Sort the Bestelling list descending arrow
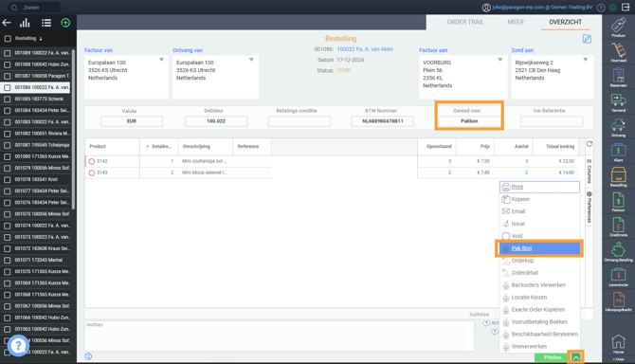The height and width of the screenshot is (364, 635). pos(41,39)
